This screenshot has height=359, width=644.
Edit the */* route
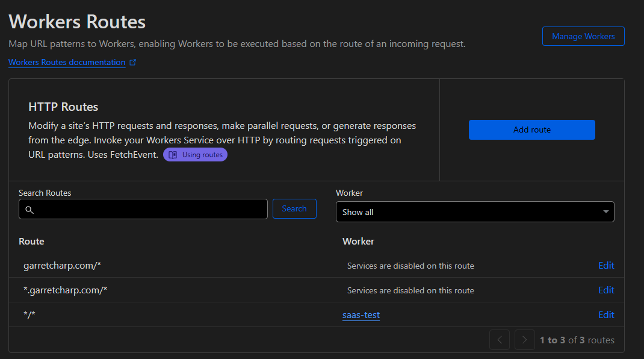[605, 315]
